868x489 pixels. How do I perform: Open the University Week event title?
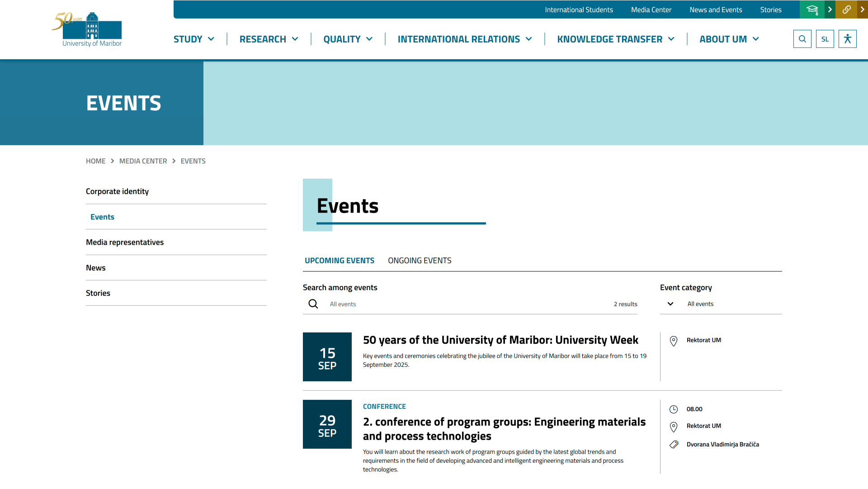pyautogui.click(x=500, y=340)
